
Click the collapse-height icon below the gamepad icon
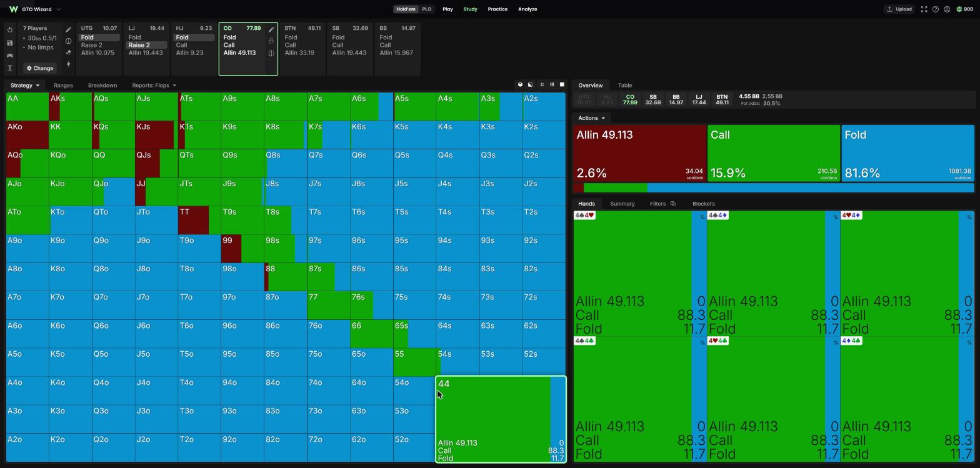point(10,67)
